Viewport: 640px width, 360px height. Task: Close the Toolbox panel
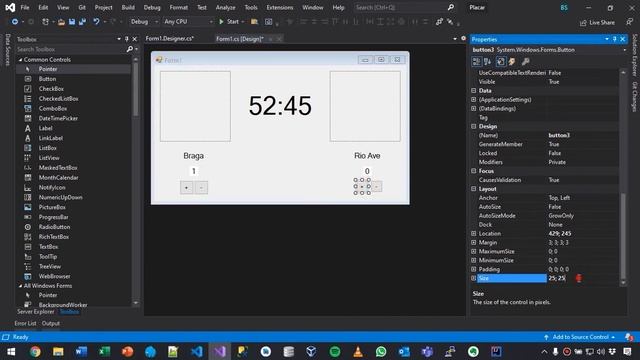(x=135, y=39)
